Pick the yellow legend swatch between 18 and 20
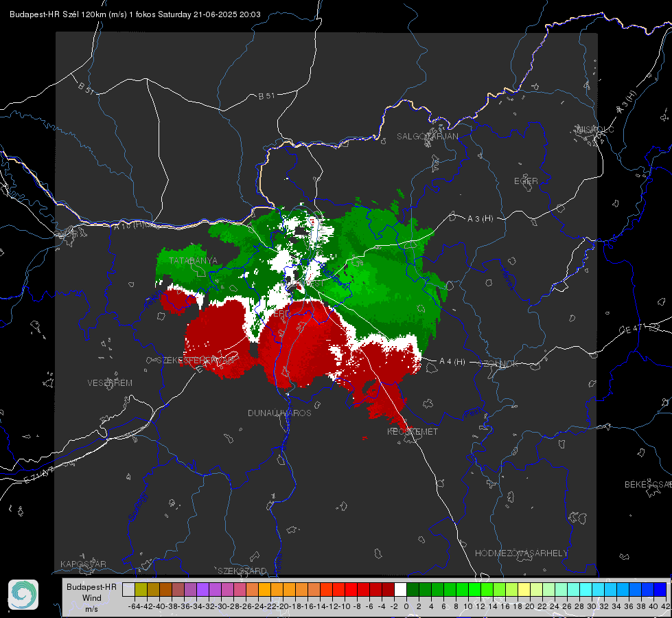This screenshot has height=618, width=672. point(524,589)
